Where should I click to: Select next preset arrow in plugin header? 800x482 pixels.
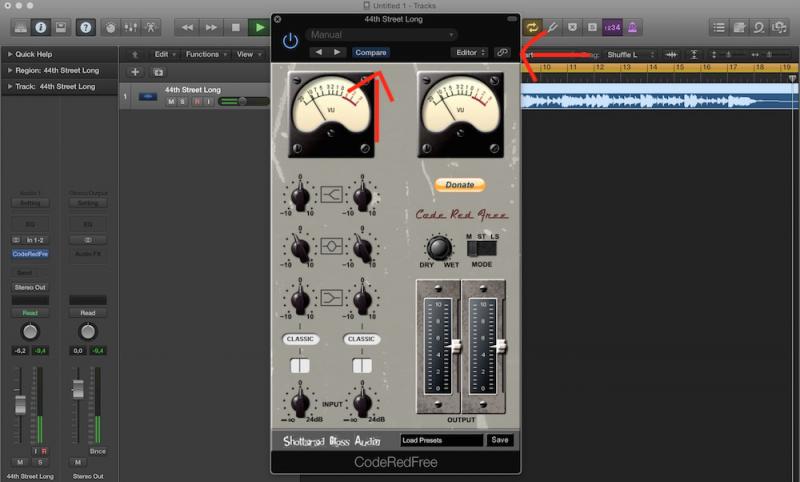tap(337, 52)
